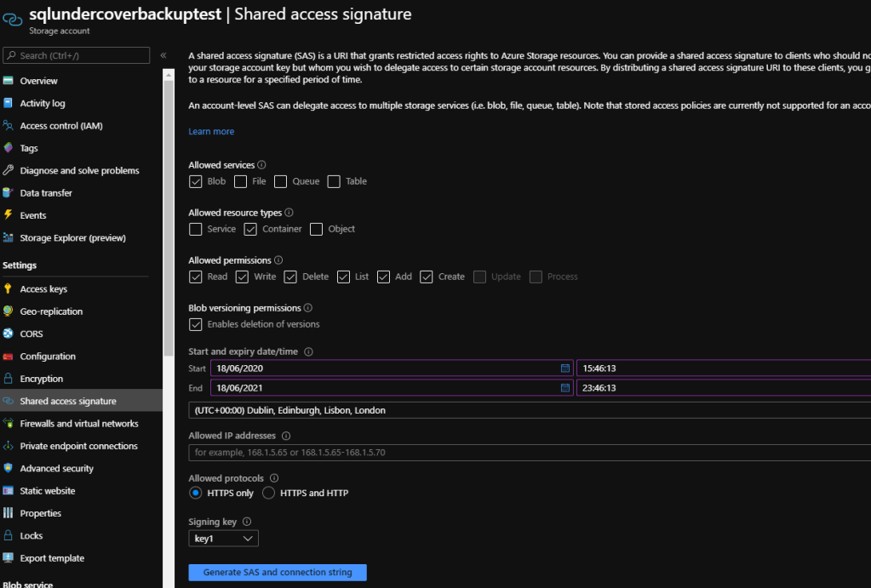Open the Learn more link

[210, 131]
